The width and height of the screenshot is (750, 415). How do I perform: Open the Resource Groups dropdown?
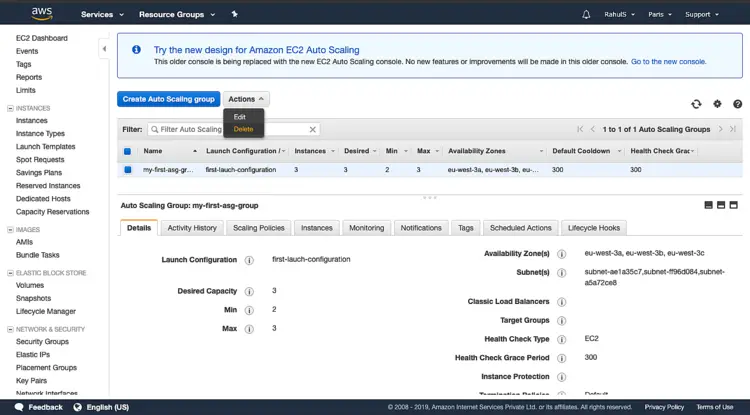[x=177, y=15]
